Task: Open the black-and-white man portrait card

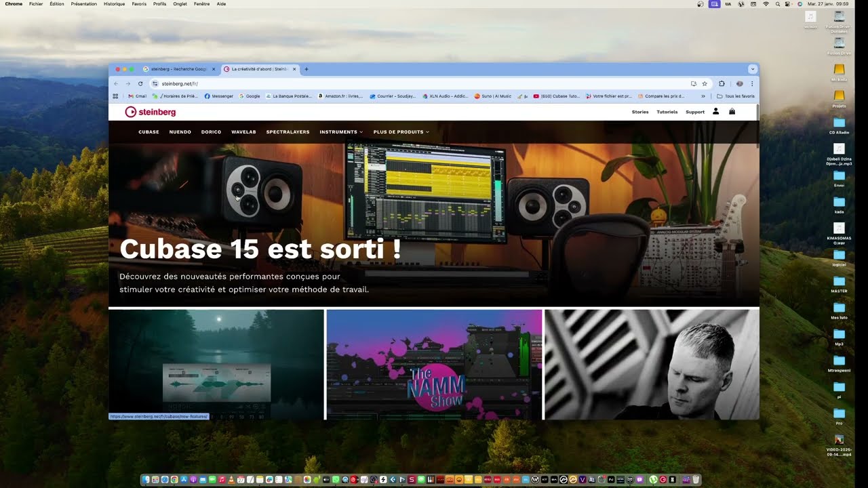Action: (x=652, y=365)
